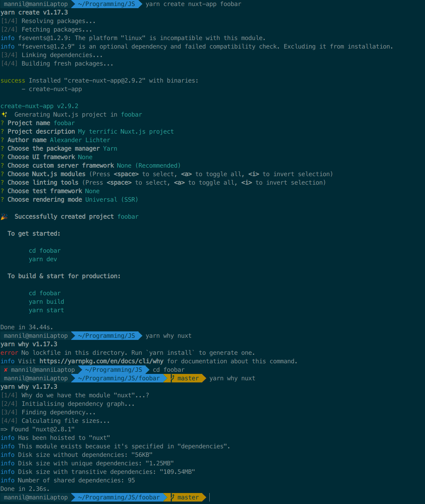Click the '"1.25MB"' disk size value
Viewport: 425px width, 504px height.
(x=160, y=463)
